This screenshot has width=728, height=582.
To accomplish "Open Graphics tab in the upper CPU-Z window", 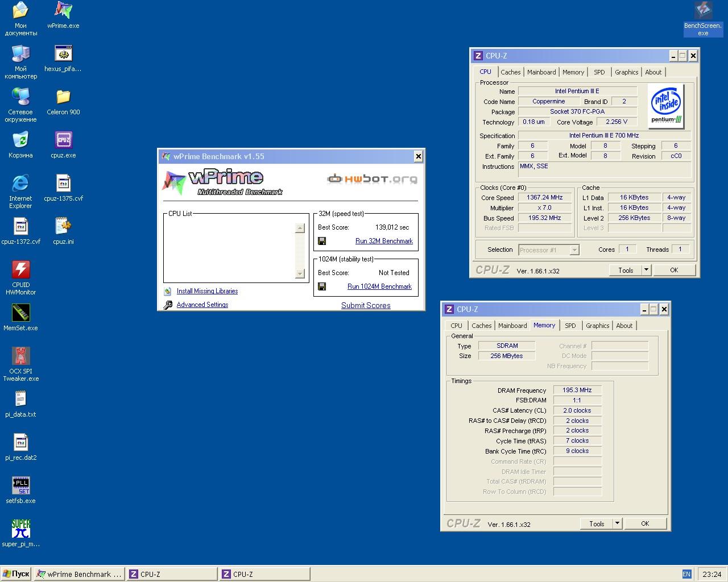I will pos(626,72).
